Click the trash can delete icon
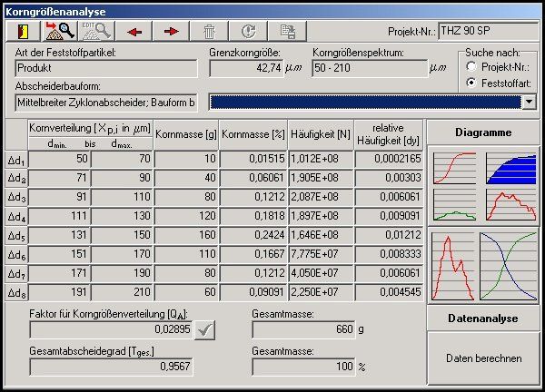This screenshot has height=392, width=545. click(210, 31)
